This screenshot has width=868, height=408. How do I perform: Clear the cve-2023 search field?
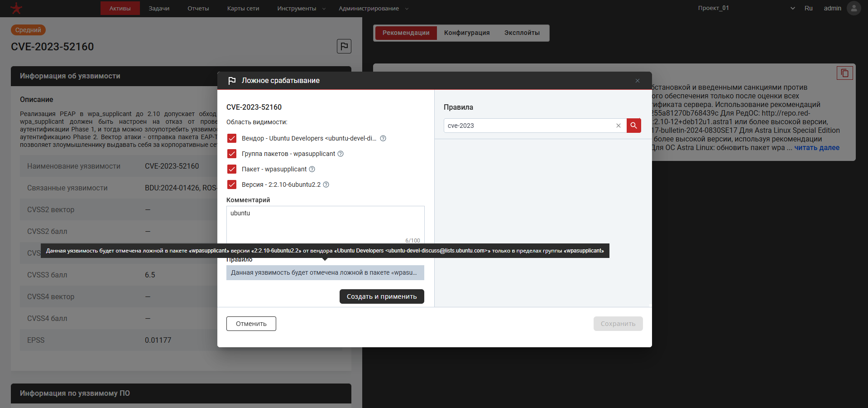pyautogui.click(x=618, y=126)
